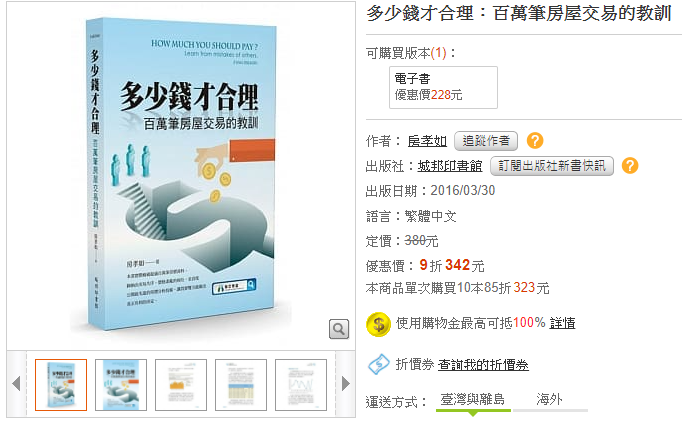Select the 臺灣與離島 shipping tab

(473, 399)
